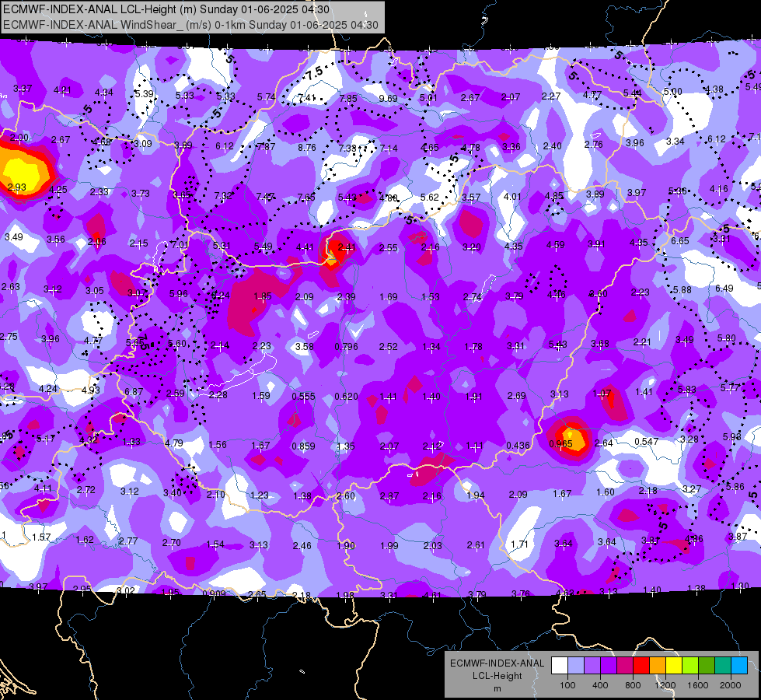Click the grid value '1.57'
The width and height of the screenshot is (761, 700).
tap(41, 537)
